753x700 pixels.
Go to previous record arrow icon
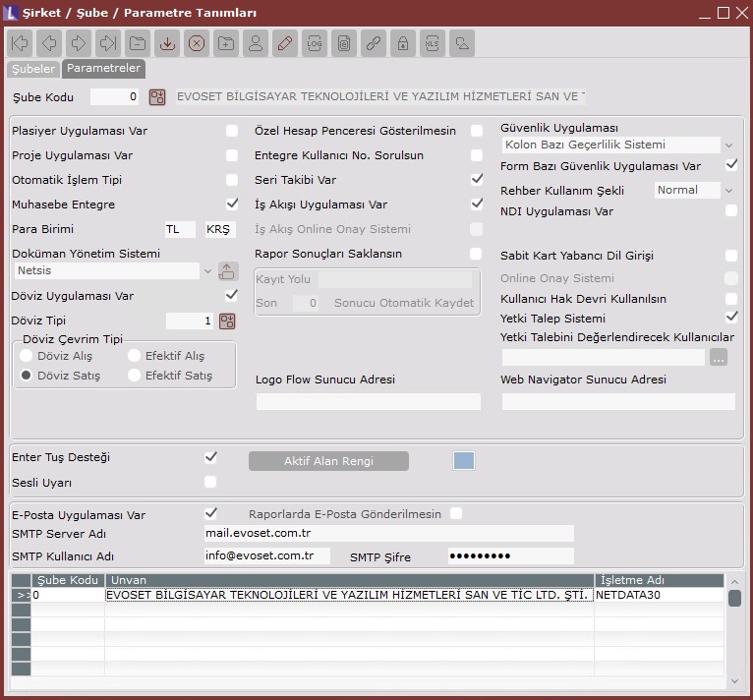(x=49, y=43)
